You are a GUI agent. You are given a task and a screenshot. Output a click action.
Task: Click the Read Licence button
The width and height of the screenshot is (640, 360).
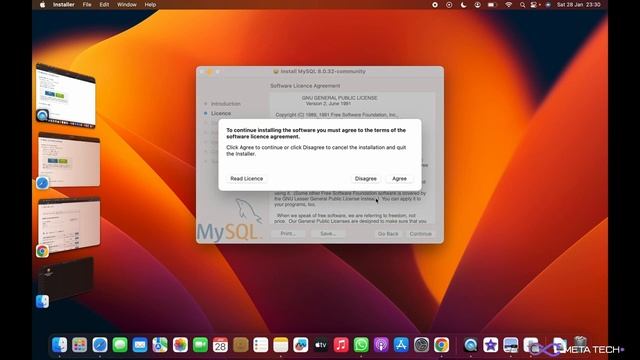tap(247, 178)
